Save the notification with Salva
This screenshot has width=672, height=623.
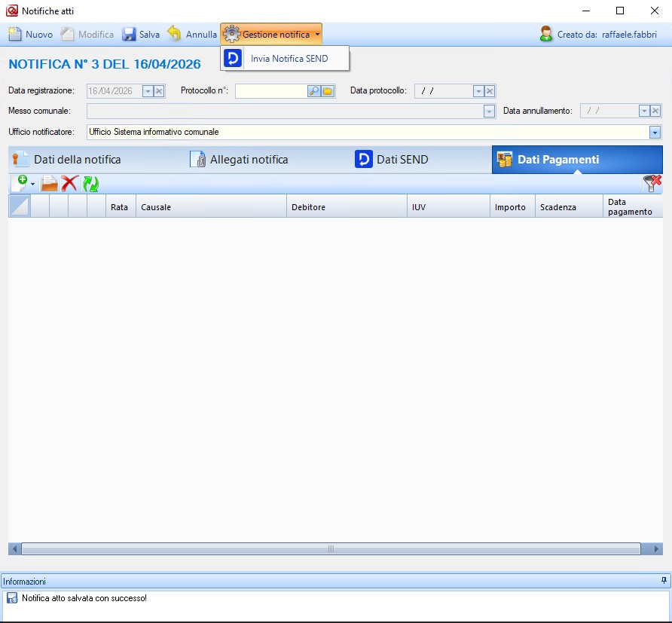[141, 35]
